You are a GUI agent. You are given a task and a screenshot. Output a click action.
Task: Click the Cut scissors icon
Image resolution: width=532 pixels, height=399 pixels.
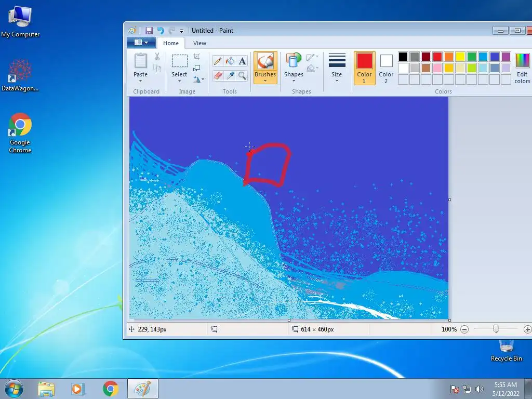[157, 57]
